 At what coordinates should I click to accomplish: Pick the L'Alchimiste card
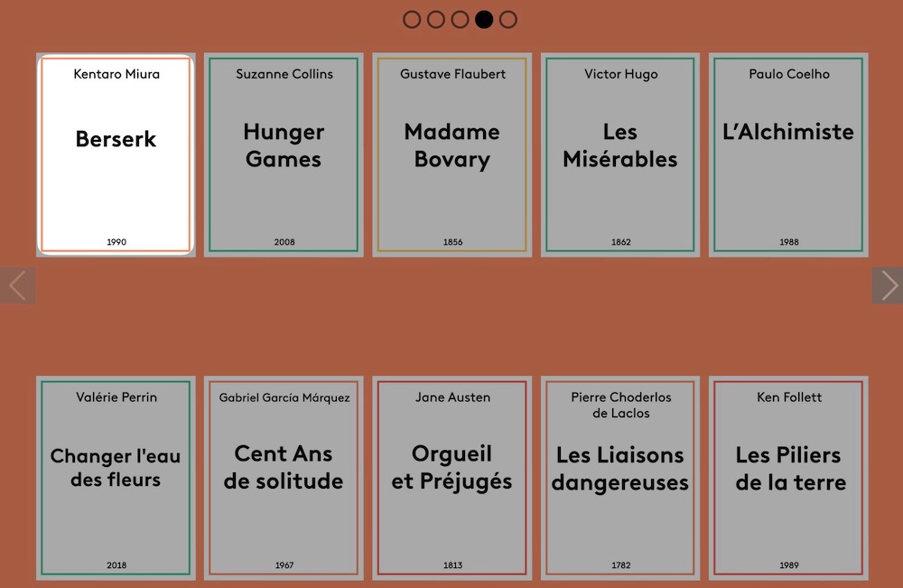[788, 154]
